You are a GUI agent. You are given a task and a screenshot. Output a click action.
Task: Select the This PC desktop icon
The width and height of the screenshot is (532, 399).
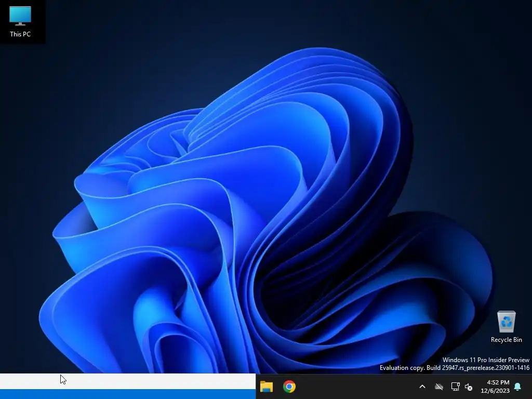coord(20,21)
